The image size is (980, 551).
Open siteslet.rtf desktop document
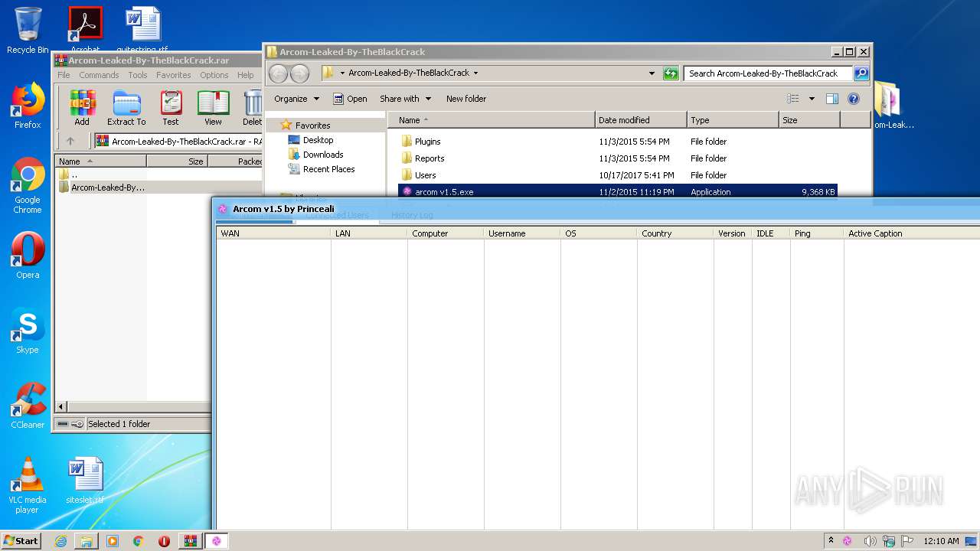tap(85, 481)
